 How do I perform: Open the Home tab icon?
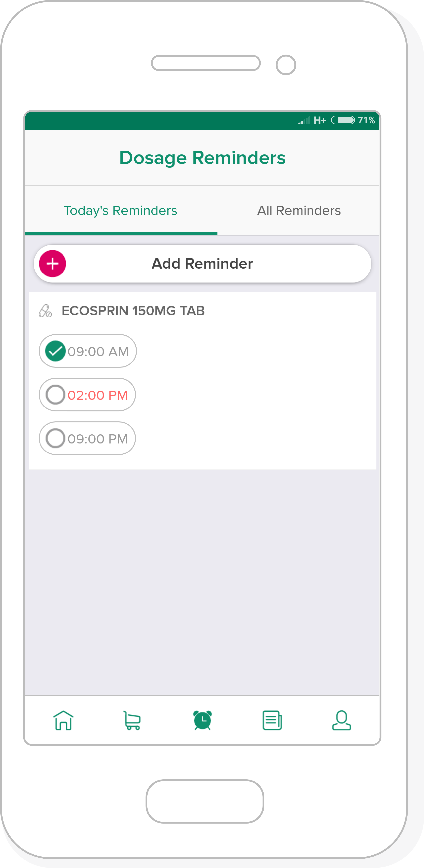pos(63,720)
